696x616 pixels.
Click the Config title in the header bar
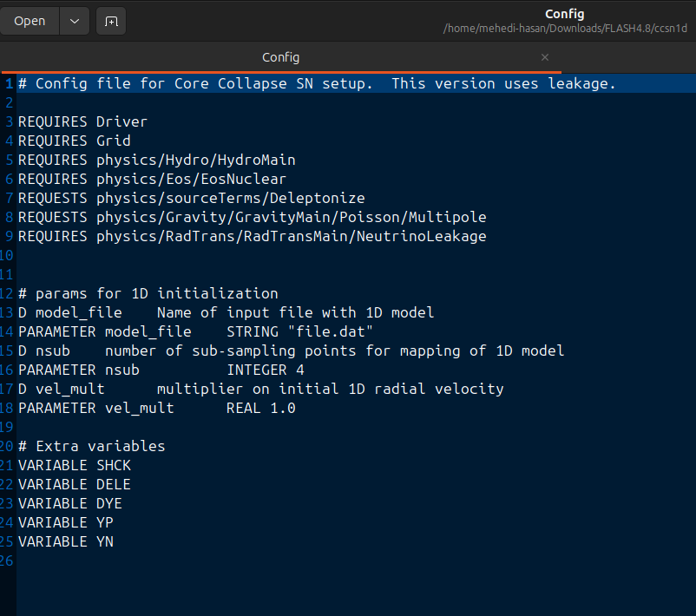[565, 14]
